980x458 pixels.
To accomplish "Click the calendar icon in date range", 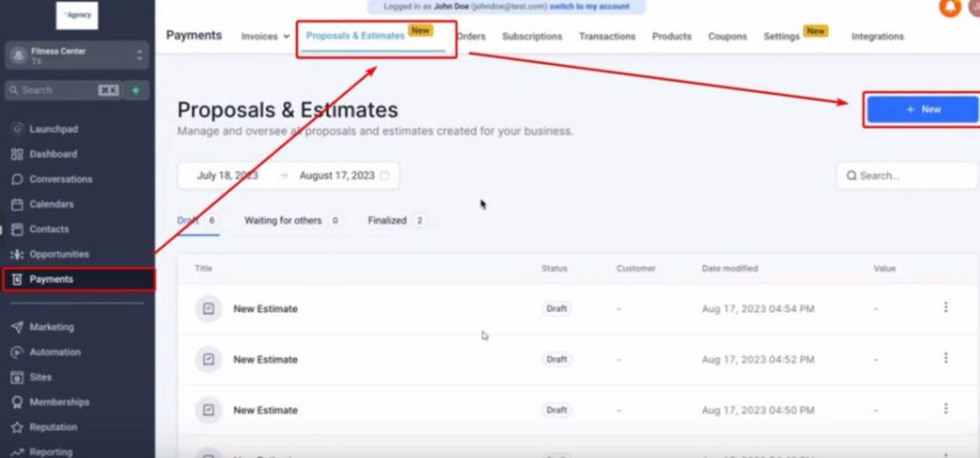I will pos(385,176).
